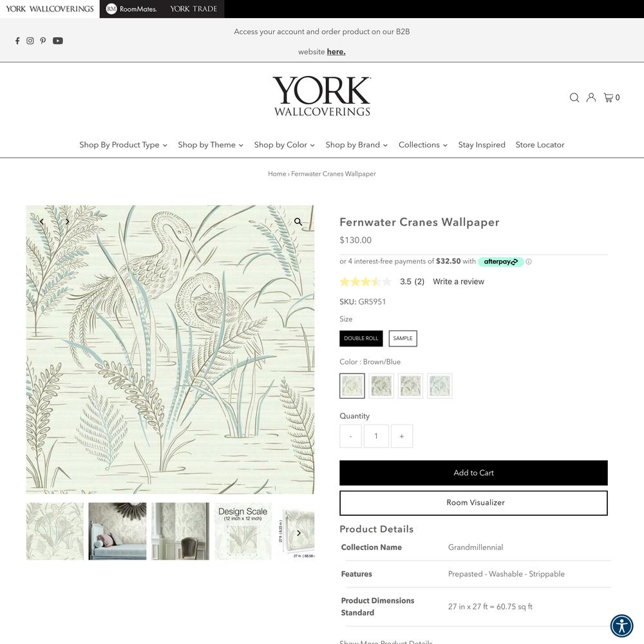Viewport: 644px width, 644px height.
Task: Select the Double Roll size option
Action: [361, 339]
